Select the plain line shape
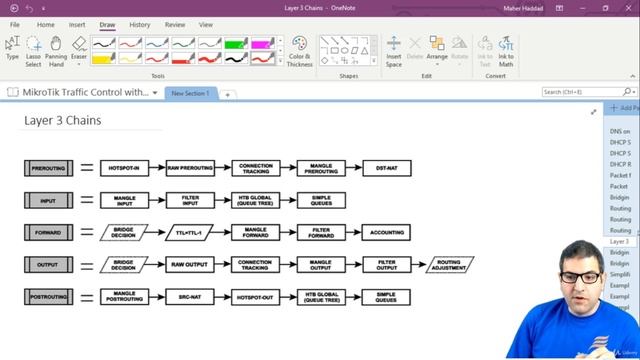 click(324, 40)
